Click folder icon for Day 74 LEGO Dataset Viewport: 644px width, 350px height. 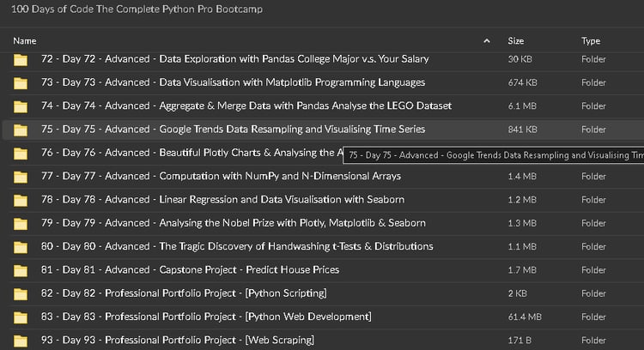coord(21,106)
